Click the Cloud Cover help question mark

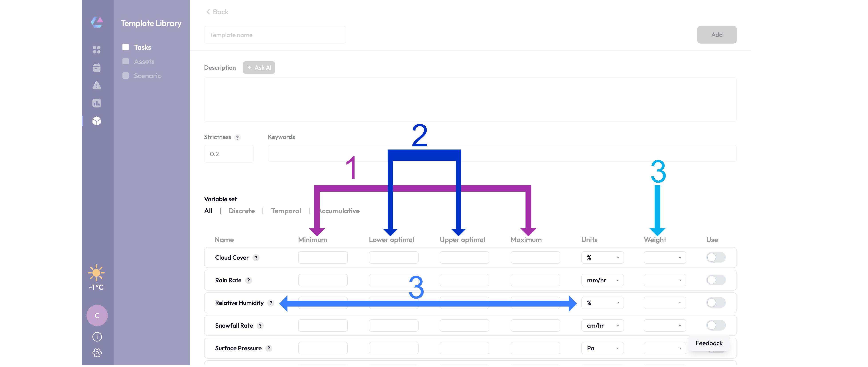[x=256, y=258]
